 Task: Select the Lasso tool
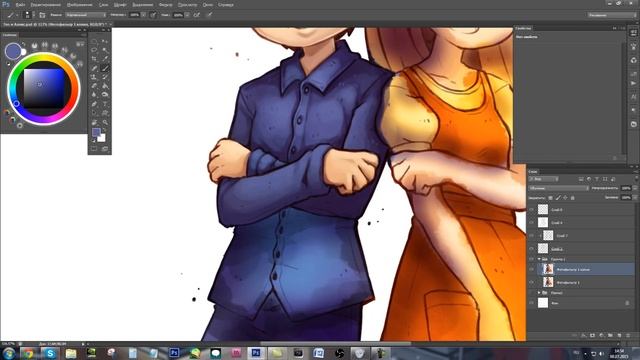(x=94, y=50)
